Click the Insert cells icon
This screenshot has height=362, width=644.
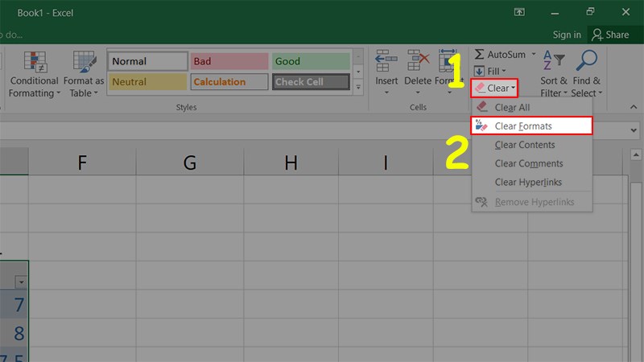(x=386, y=63)
